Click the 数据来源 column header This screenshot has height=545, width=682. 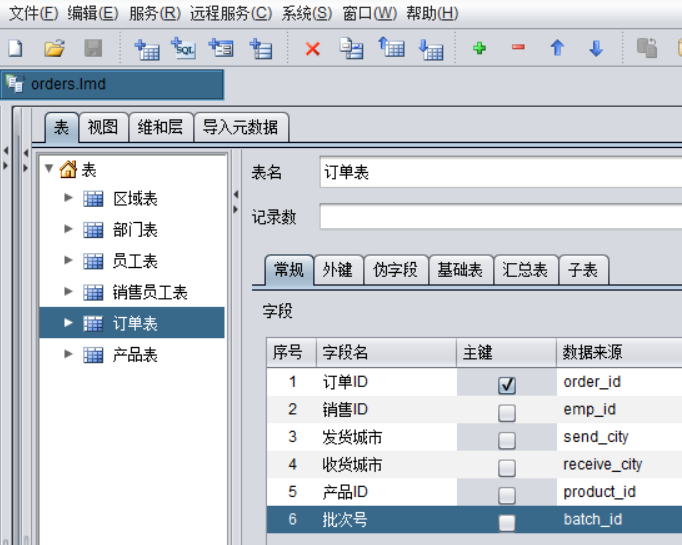(x=619, y=352)
